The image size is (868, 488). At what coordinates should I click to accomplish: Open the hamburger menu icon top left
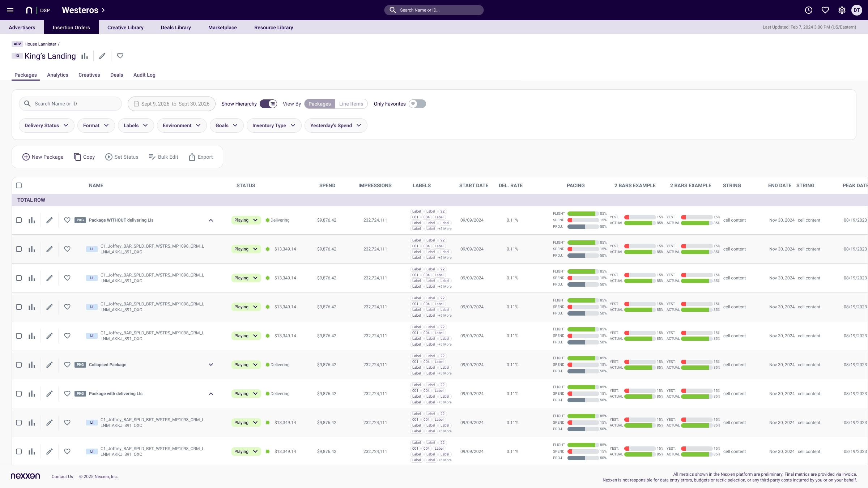coord(10,10)
